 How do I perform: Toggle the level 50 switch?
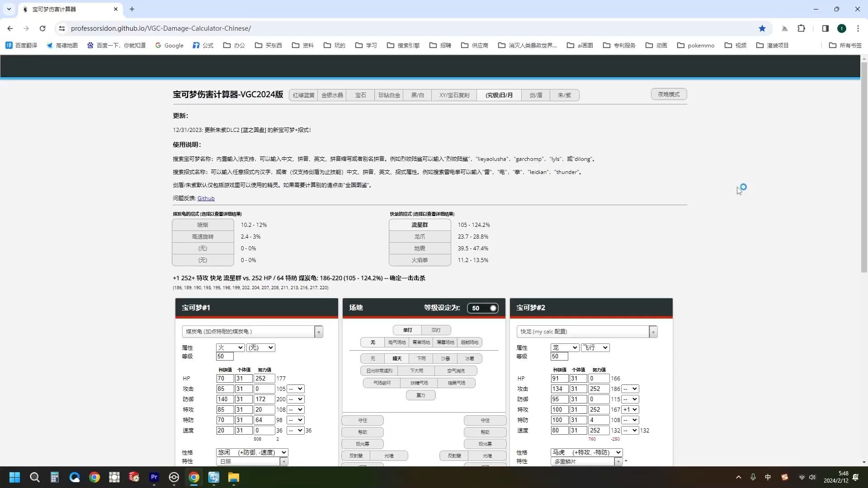tap(483, 308)
